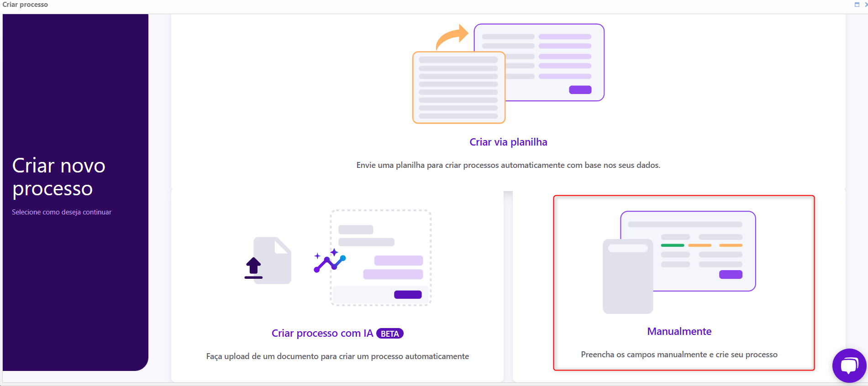The image size is (868, 386).
Task: Choose the Manualmente option
Action: [x=679, y=332]
